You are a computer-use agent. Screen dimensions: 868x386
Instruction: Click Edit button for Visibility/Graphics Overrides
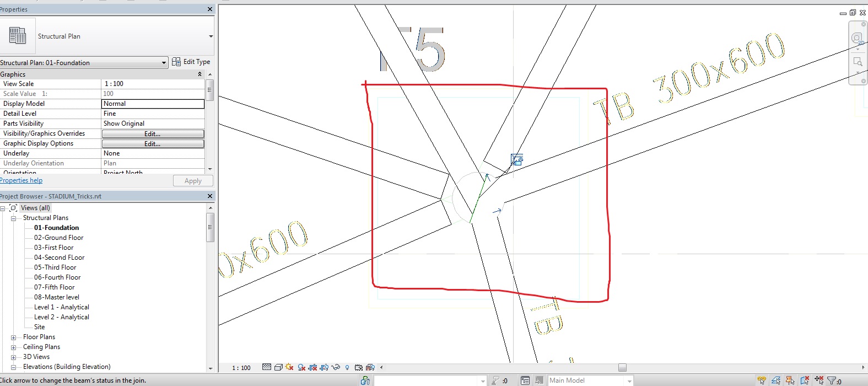(x=153, y=133)
